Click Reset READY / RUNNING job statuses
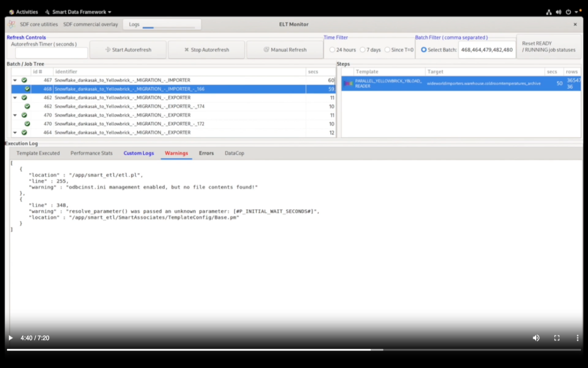Screen dimensions: 588x368 [x=548, y=46]
